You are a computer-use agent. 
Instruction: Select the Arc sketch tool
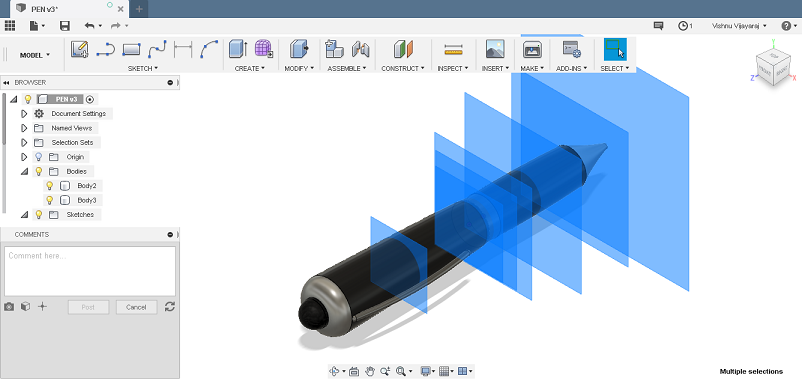(209, 49)
